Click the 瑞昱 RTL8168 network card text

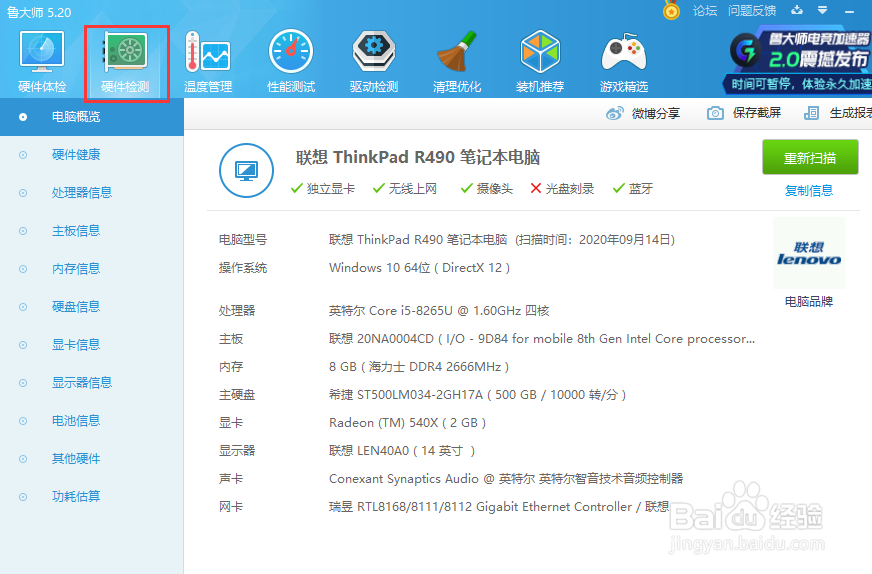pos(498,507)
